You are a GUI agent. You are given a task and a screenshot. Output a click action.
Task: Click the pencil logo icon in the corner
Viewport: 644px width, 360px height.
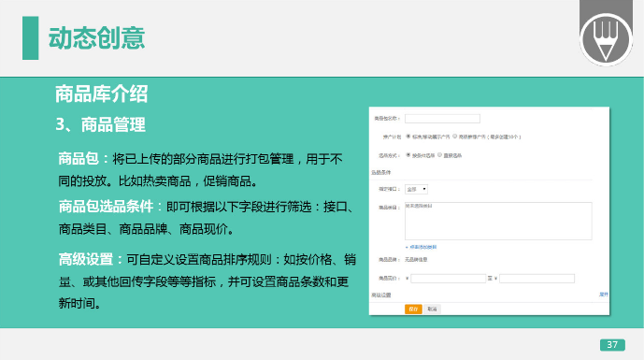click(606, 39)
